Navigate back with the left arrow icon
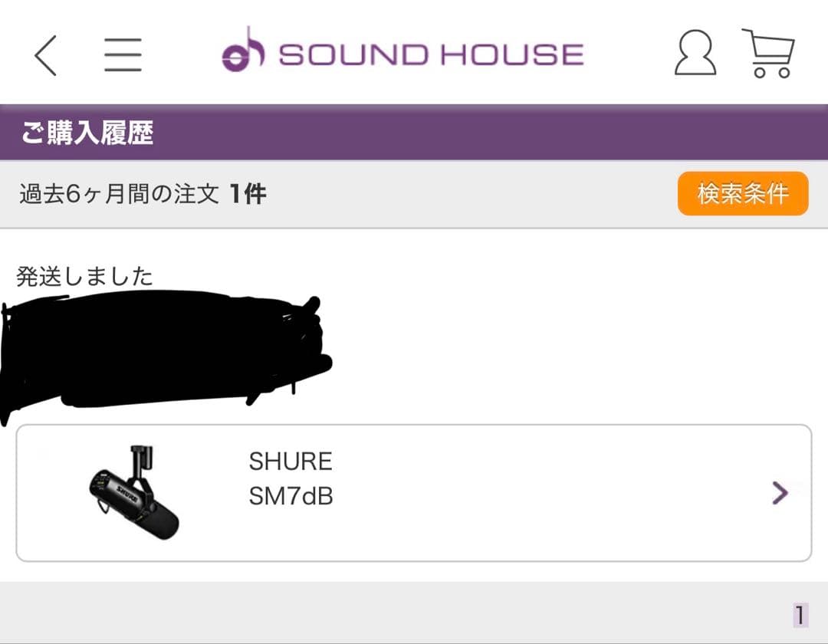 coord(44,55)
